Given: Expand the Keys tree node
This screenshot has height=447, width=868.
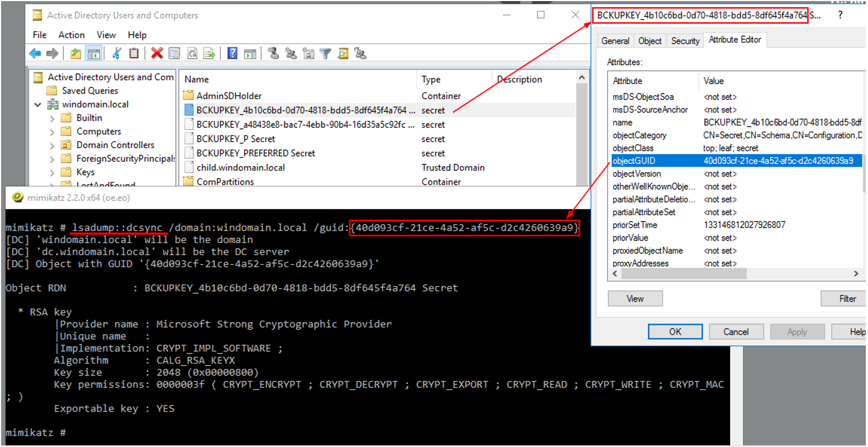Looking at the screenshot, I should (52, 173).
